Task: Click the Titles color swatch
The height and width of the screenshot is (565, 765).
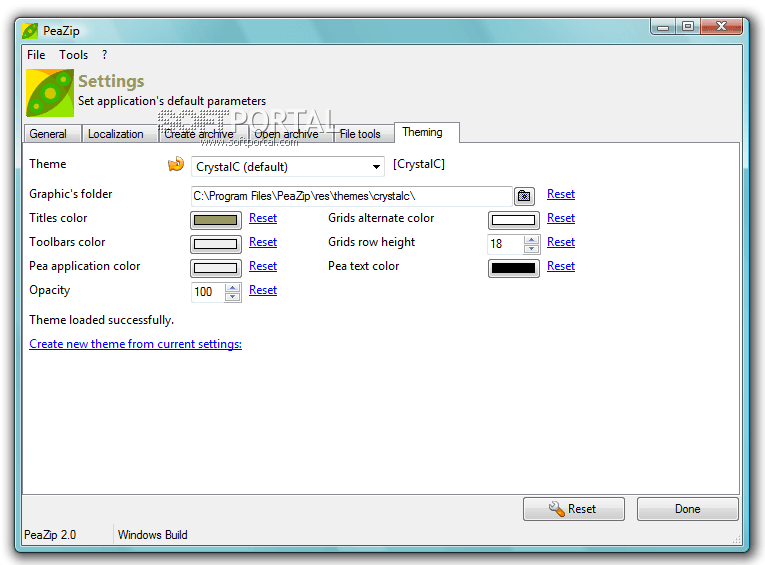Action: tap(216, 220)
